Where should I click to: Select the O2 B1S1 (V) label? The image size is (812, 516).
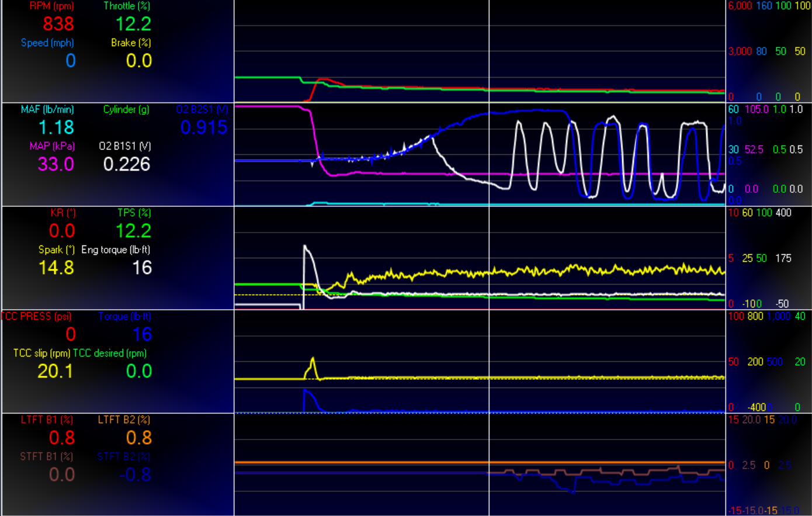[x=124, y=146]
